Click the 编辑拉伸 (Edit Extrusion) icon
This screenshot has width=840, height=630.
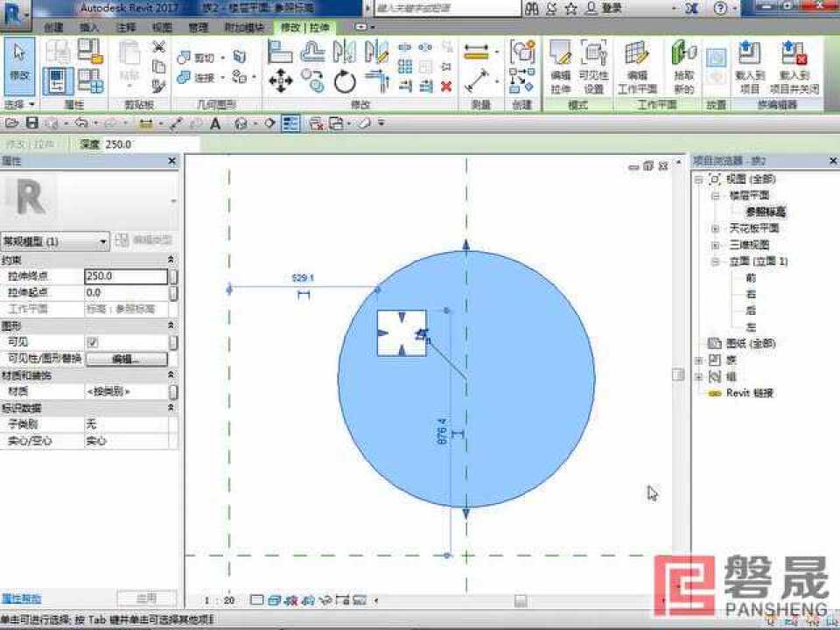[560, 66]
